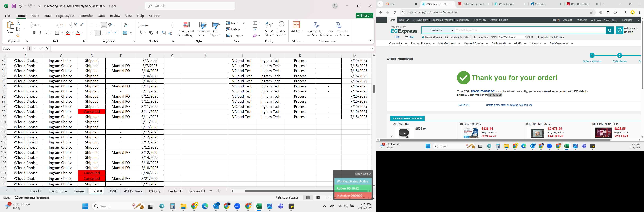The width and height of the screenshot is (644, 212).
Task: Click the Comma Style icon
Action: [157, 33]
